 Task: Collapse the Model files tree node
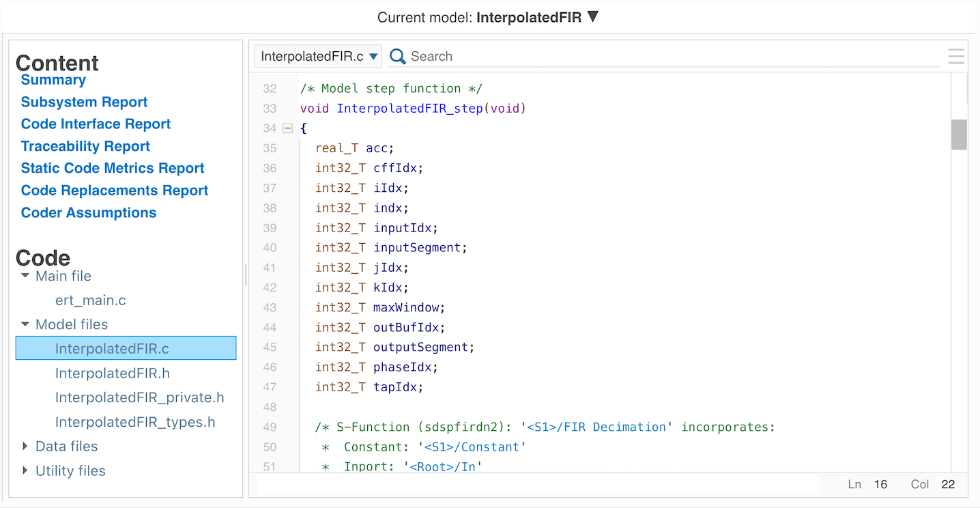25,324
